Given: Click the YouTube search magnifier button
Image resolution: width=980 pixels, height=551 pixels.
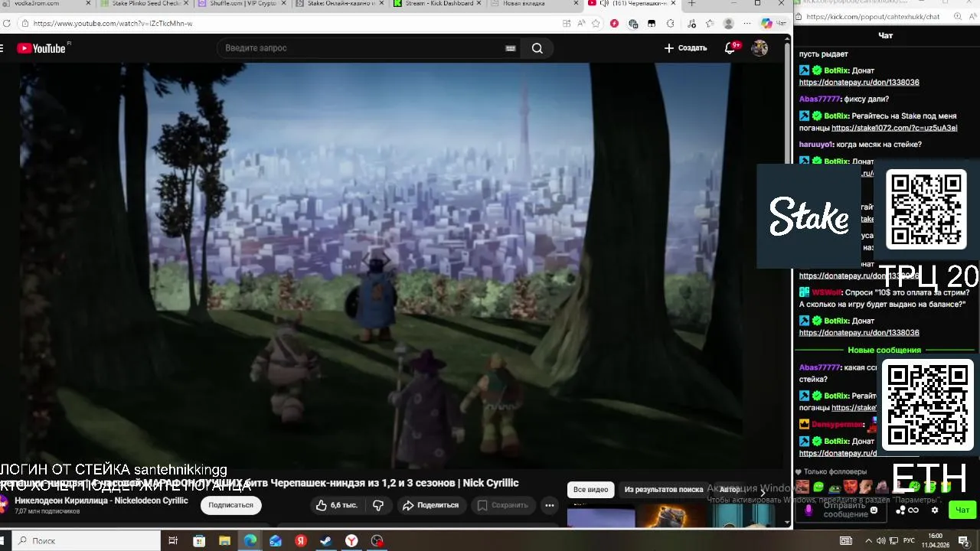Looking at the screenshot, I should point(537,48).
